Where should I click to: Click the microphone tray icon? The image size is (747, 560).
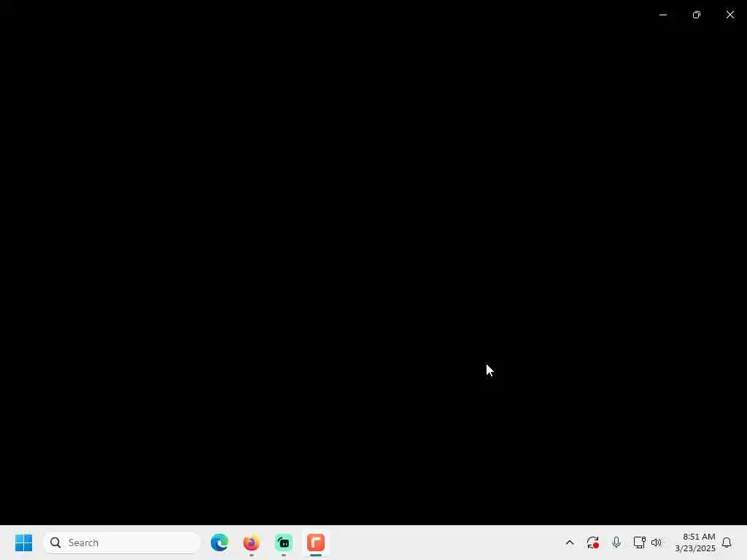pos(616,542)
